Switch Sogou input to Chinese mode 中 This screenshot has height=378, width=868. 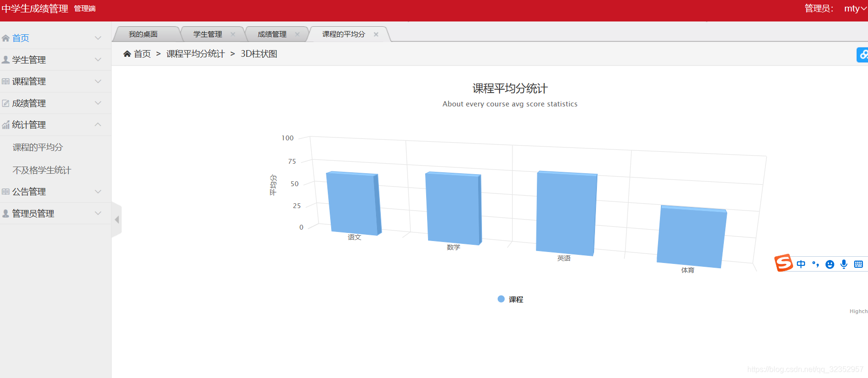[801, 264]
